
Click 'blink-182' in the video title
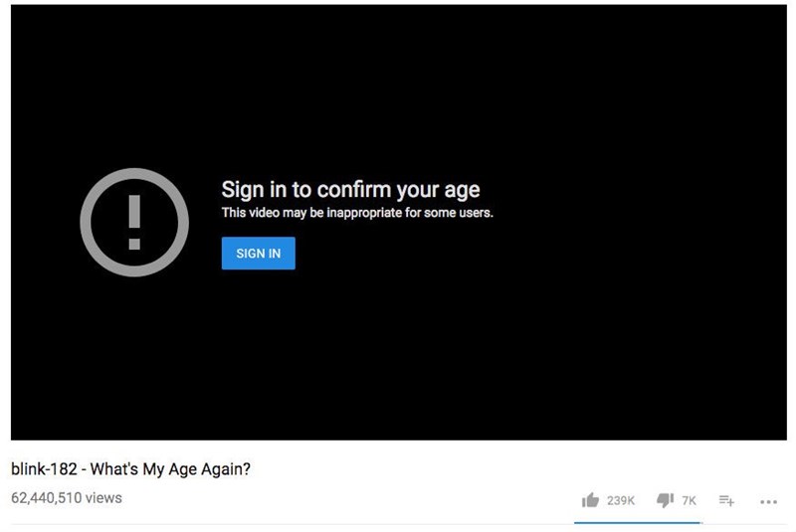click(44, 469)
